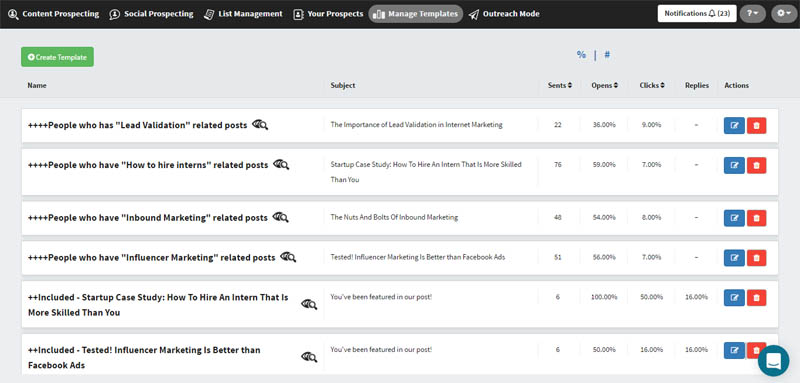Preview the Inbound Marketing template
The width and height of the screenshot is (800, 383).
click(x=280, y=217)
